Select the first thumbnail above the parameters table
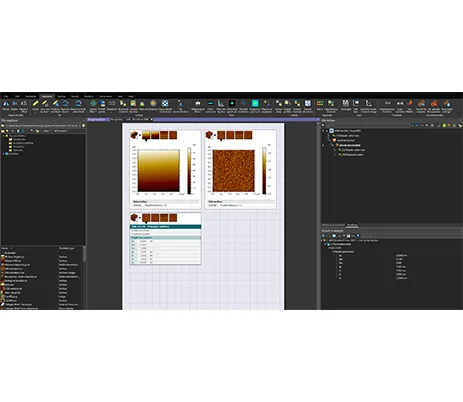This screenshot has height=402, width=463. [146, 218]
